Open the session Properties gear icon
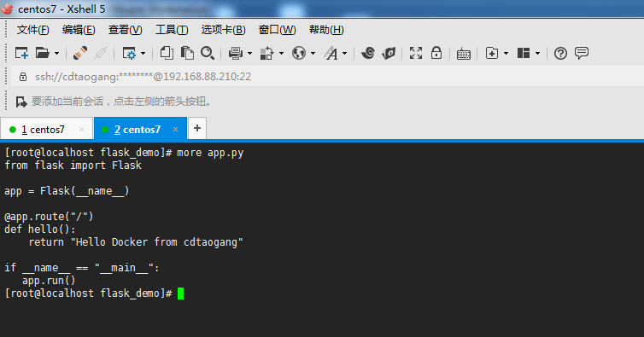 (129, 54)
